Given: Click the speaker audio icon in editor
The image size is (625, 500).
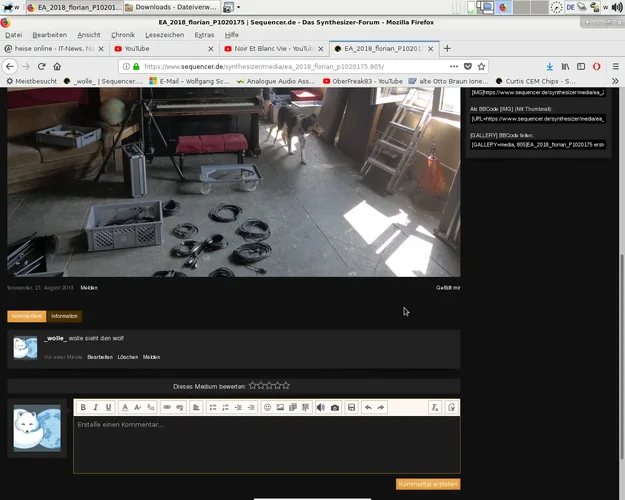Looking at the screenshot, I should click(x=321, y=407).
